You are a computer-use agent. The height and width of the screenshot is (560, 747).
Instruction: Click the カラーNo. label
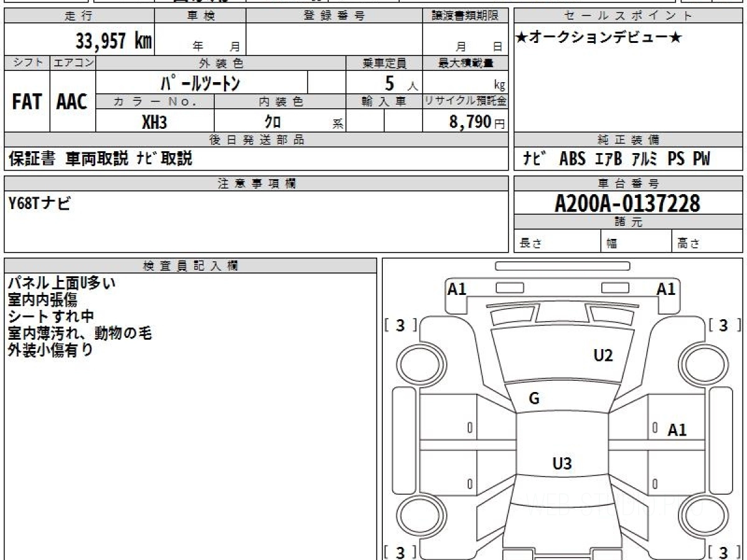[x=155, y=101]
